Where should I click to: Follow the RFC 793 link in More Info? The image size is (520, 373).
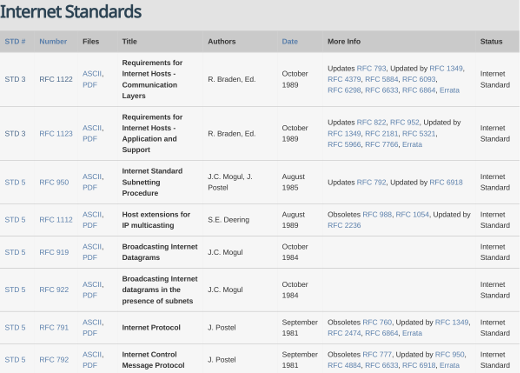click(x=371, y=68)
